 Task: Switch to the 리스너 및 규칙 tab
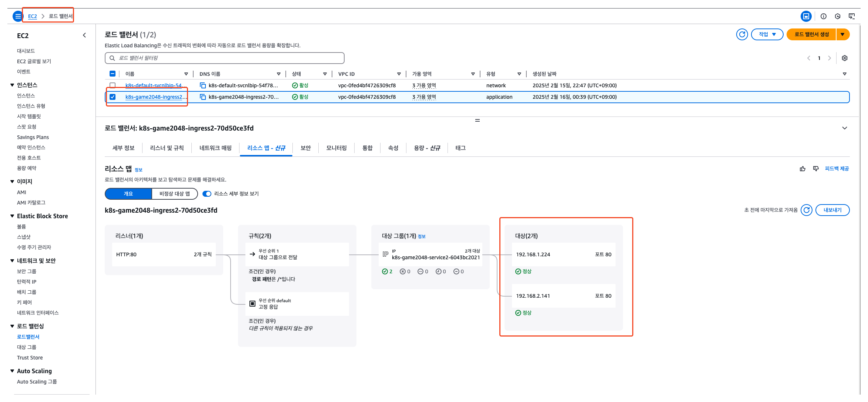point(167,148)
